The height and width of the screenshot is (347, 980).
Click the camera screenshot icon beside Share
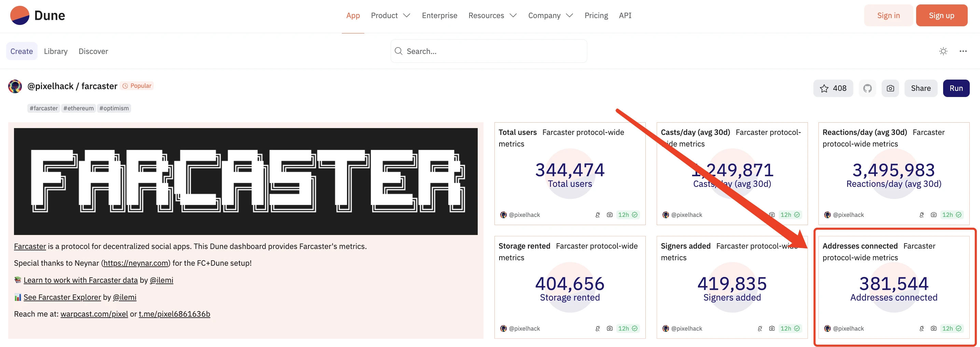tap(890, 88)
